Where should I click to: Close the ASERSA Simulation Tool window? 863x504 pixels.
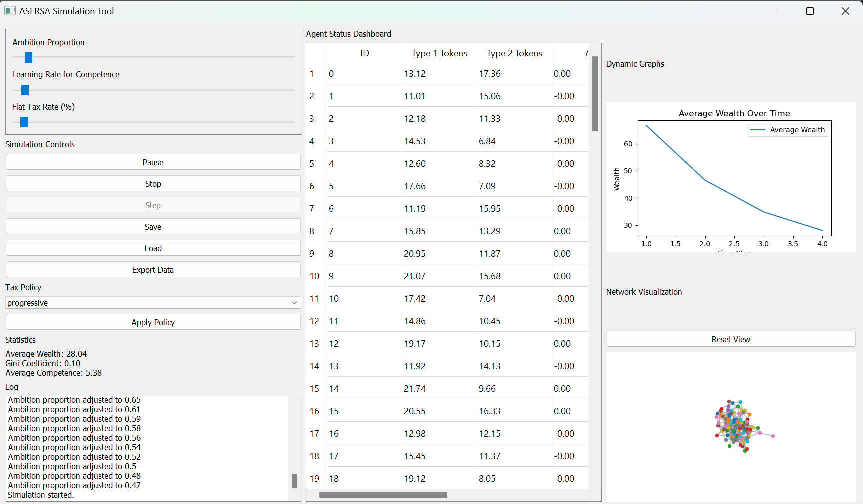click(845, 11)
